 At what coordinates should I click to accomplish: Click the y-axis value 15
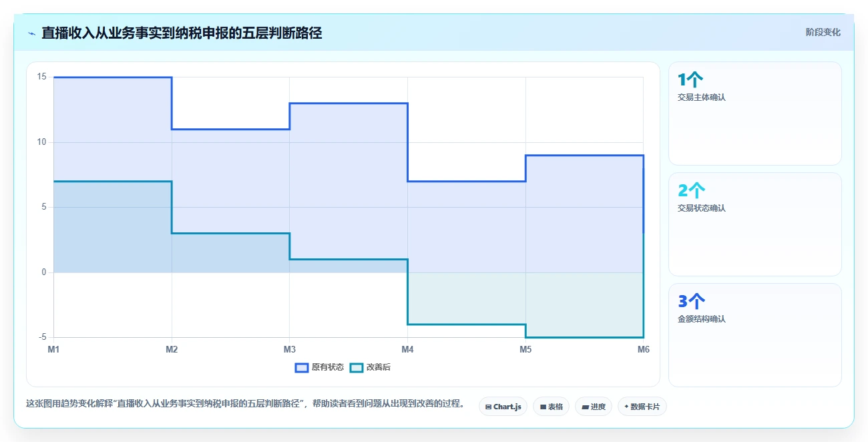pyautogui.click(x=41, y=77)
